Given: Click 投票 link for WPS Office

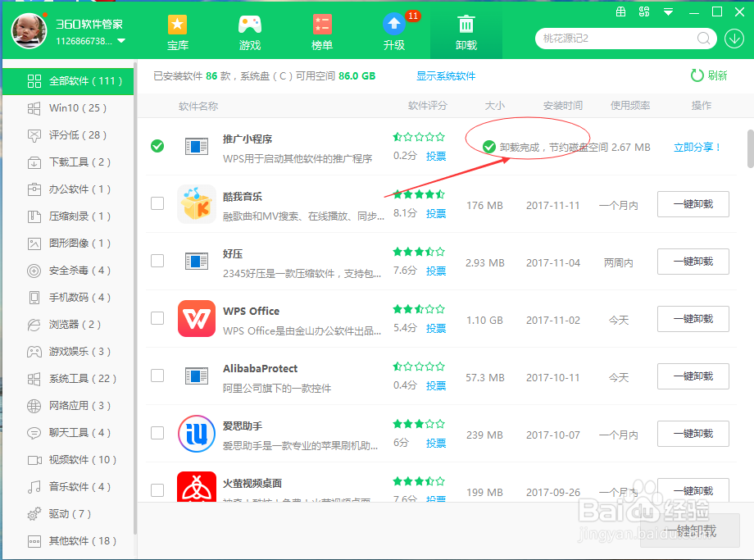Looking at the screenshot, I should click(x=436, y=328).
